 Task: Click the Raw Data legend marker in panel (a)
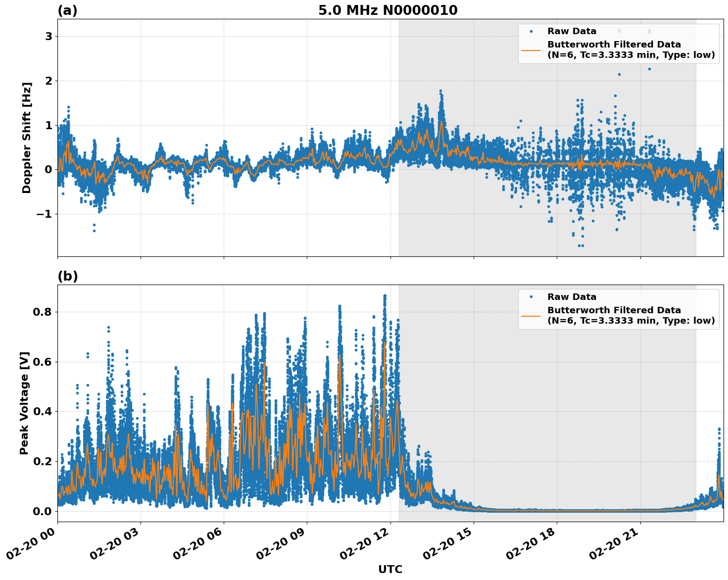coord(532,31)
